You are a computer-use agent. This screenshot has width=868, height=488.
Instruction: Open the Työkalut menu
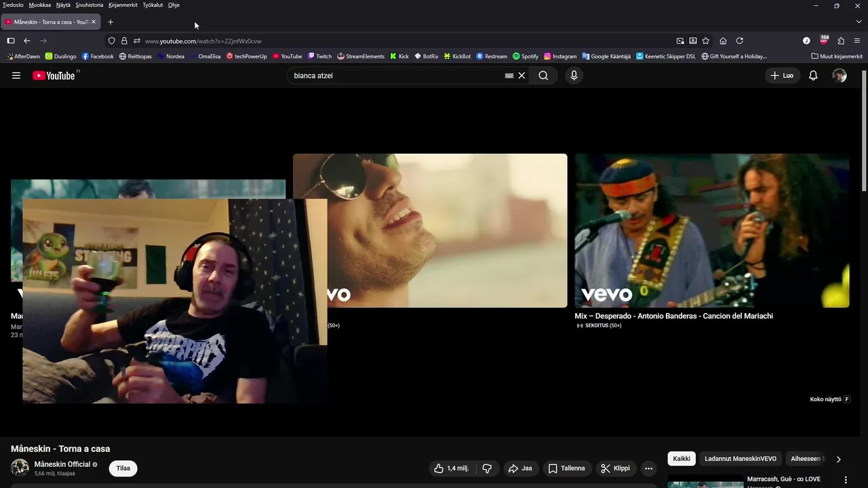[153, 5]
